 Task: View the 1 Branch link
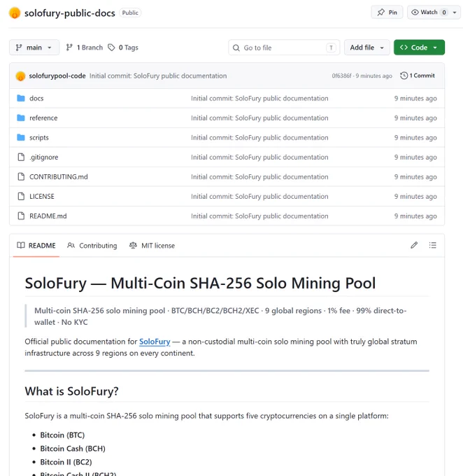click(85, 48)
